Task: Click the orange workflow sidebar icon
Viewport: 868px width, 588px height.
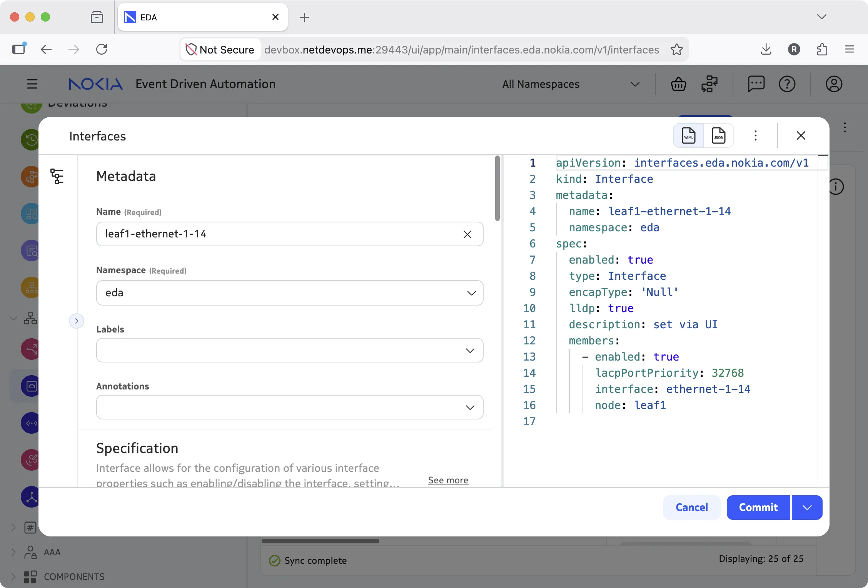Action: [x=30, y=177]
